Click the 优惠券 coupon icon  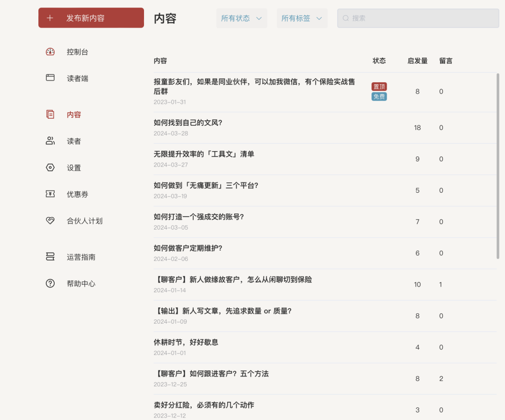coord(50,194)
